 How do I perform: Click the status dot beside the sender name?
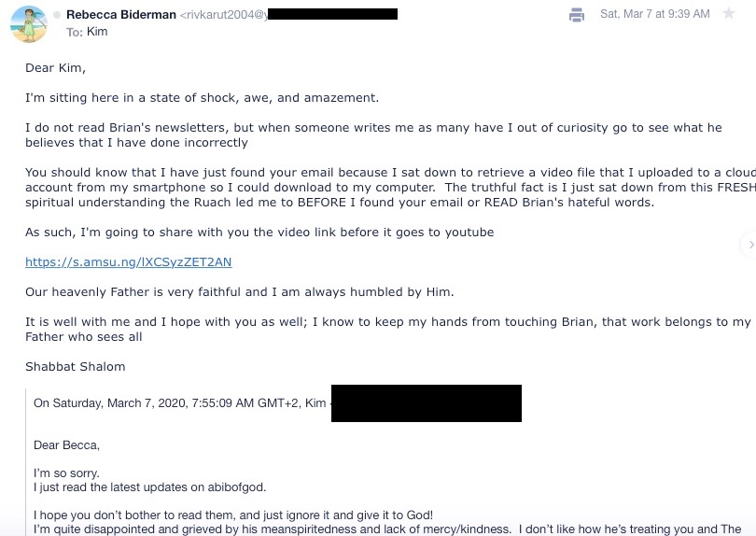tap(57, 15)
